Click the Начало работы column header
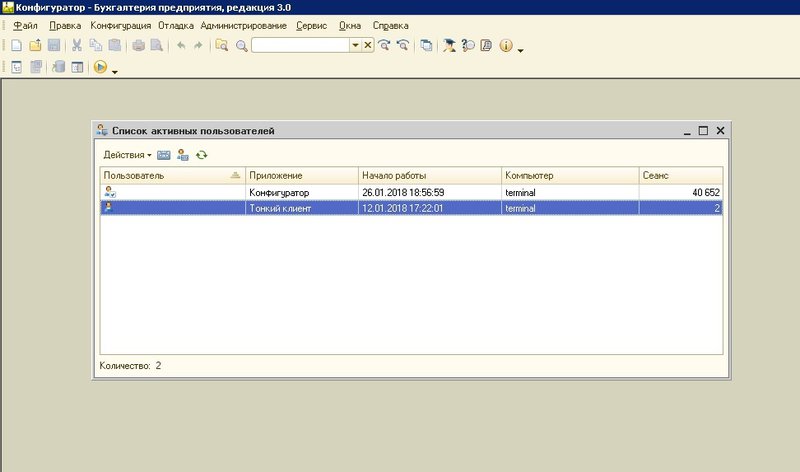 (430, 176)
